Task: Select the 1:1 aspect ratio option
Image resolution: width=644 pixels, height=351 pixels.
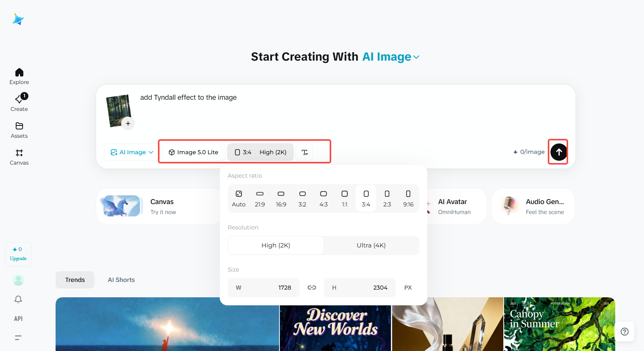Action: 345,198
